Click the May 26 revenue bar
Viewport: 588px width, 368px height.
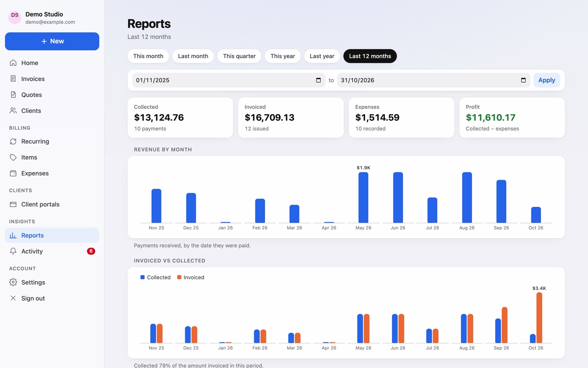[363, 198]
